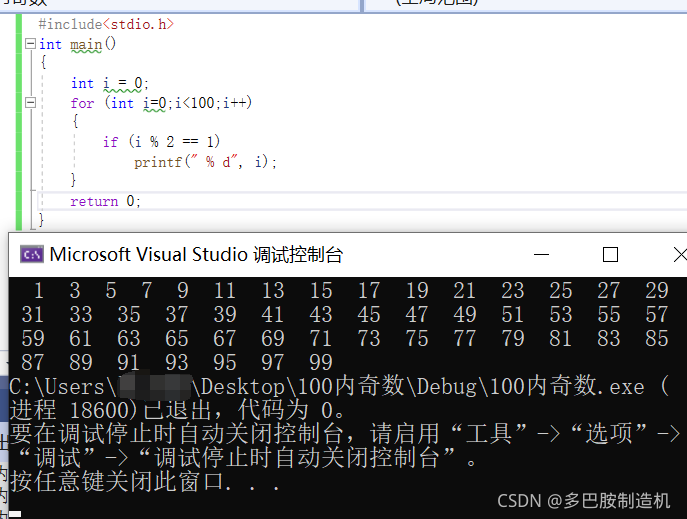Click the #include<stdio.h> line
The image size is (687, 519).
pos(106,24)
